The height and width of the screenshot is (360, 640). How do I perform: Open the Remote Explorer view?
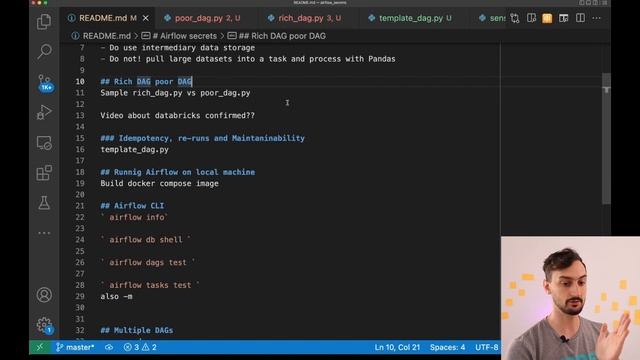tap(44, 143)
